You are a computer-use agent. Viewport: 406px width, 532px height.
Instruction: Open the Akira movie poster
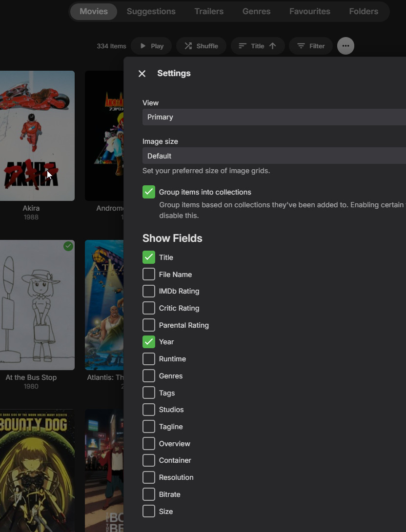(x=37, y=136)
